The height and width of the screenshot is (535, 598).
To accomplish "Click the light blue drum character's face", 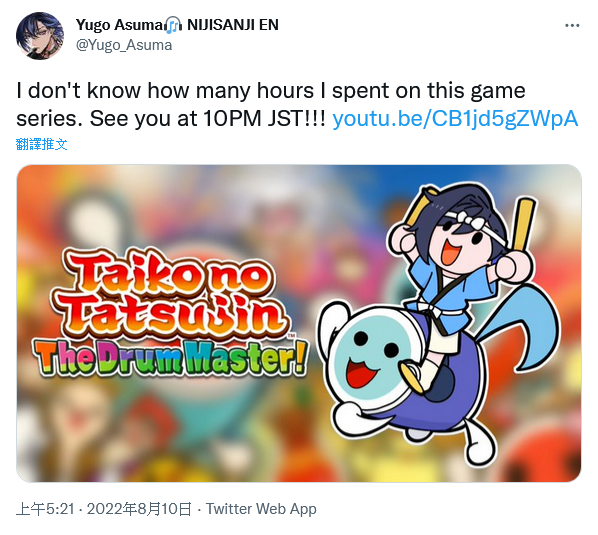I will coord(374,353).
